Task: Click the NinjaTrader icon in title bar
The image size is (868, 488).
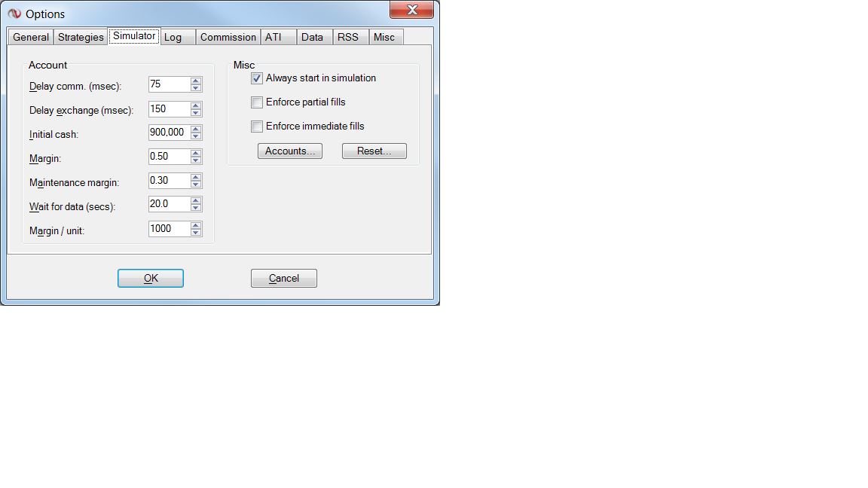Action: tap(14, 14)
